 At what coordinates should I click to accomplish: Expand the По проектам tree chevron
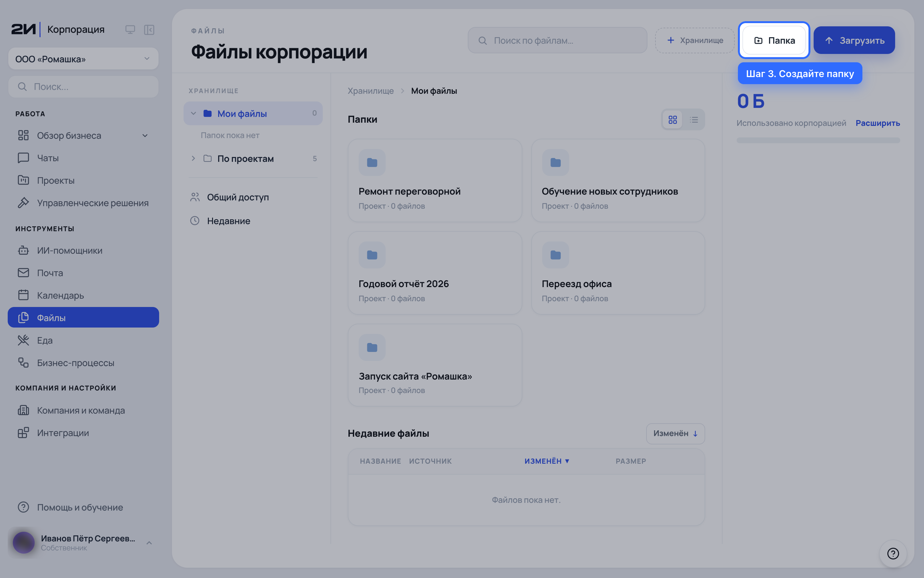[x=193, y=158]
